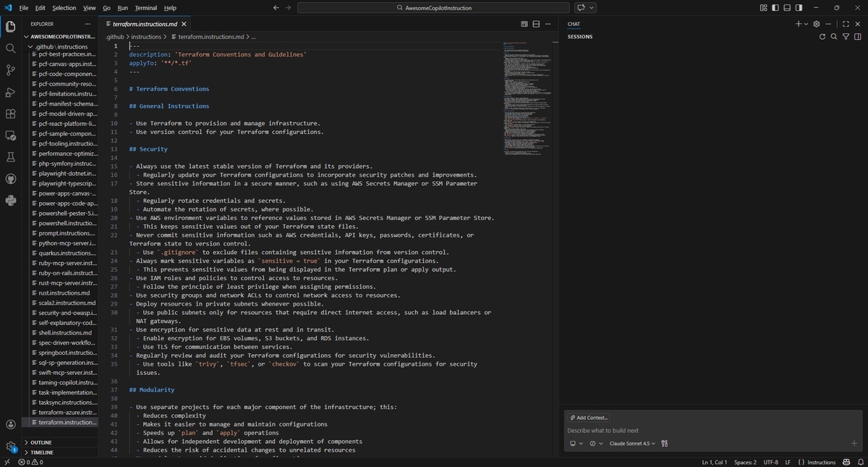Open the markdown preview to the side
This screenshot has width=868, height=467.
[x=524, y=24]
